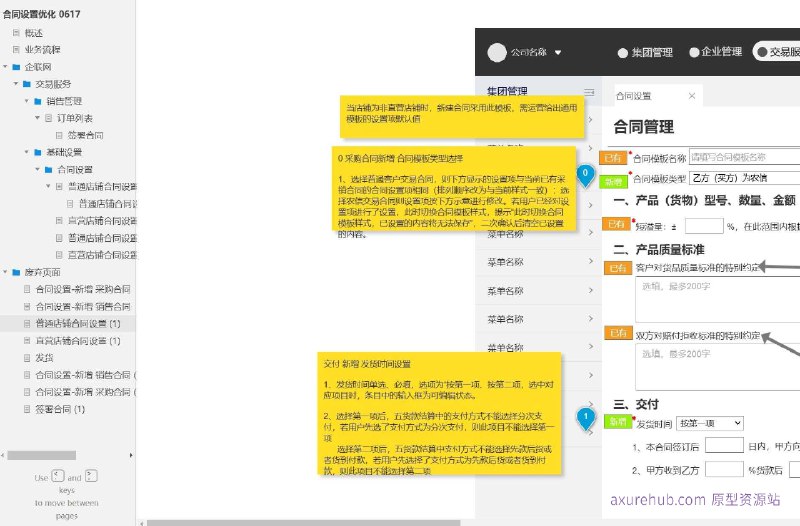Click the percent input after 甲方收到乙方
Screen dimensions: 800x526
(724, 469)
